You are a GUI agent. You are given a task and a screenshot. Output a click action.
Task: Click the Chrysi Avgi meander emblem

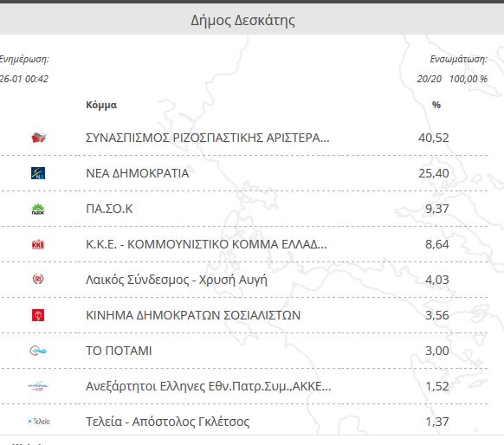38,279
